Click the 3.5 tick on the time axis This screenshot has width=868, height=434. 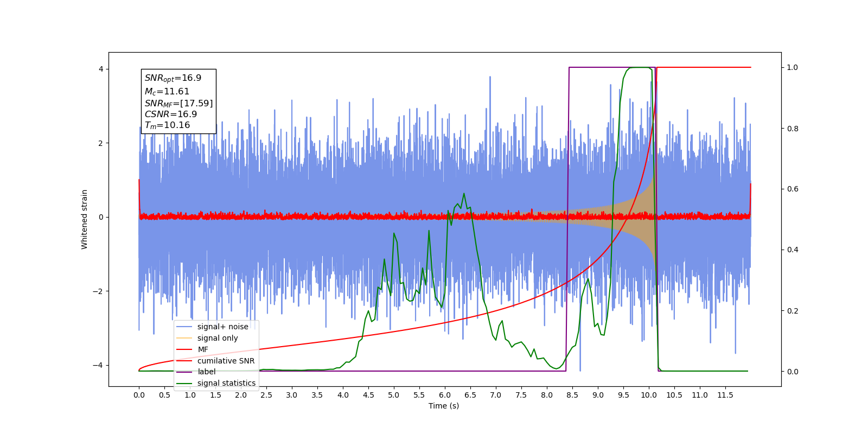tap(317, 395)
